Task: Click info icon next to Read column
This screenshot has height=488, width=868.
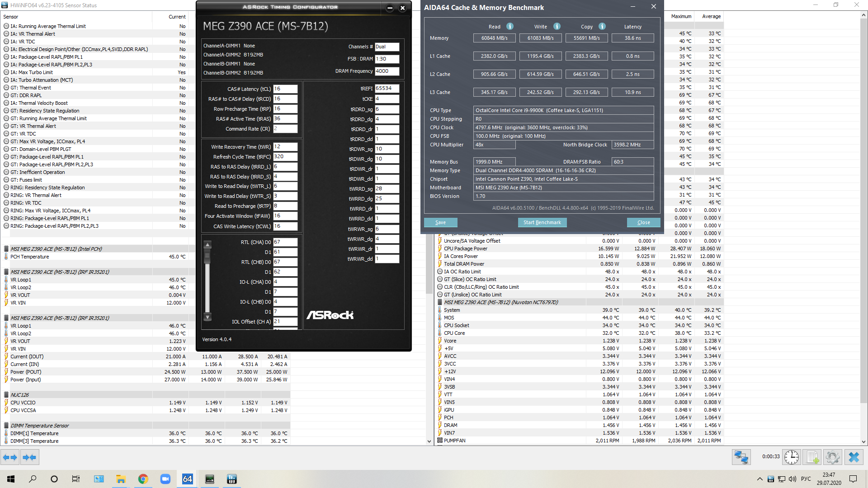Action: tap(509, 27)
